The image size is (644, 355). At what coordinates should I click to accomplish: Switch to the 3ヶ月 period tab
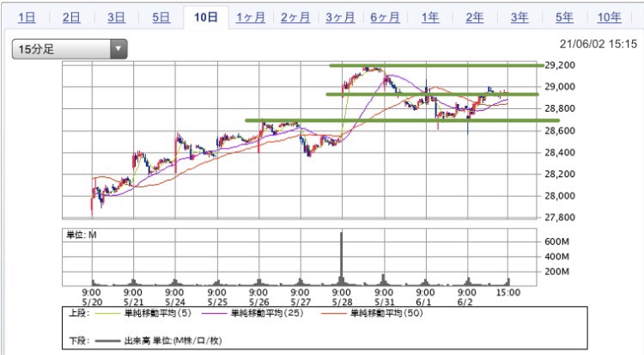[340, 18]
